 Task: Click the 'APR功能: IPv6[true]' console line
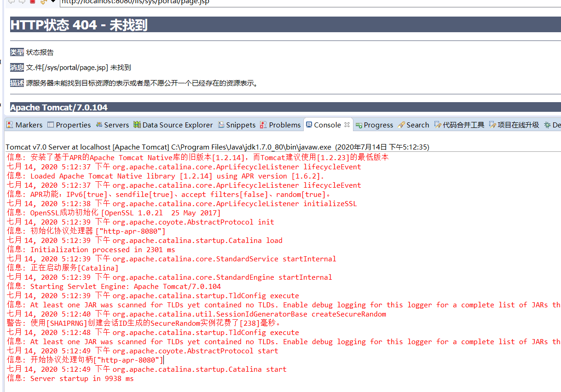click(x=169, y=194)
